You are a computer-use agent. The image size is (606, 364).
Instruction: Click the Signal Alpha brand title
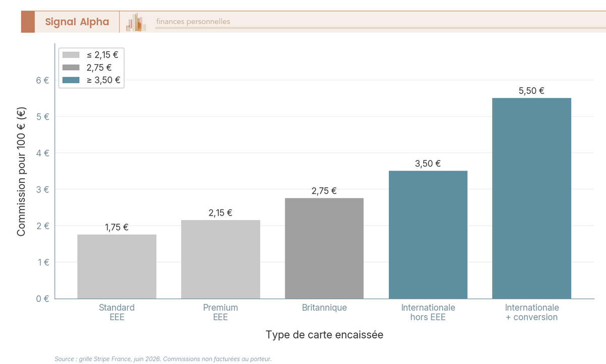coord(77,22)
